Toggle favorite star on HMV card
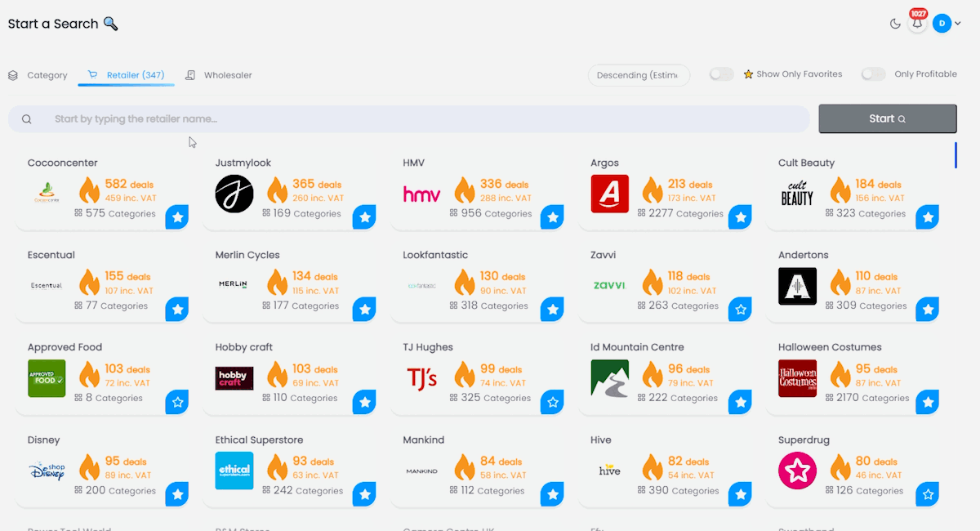Screen dimensions: 980x531 coord(553,218)
